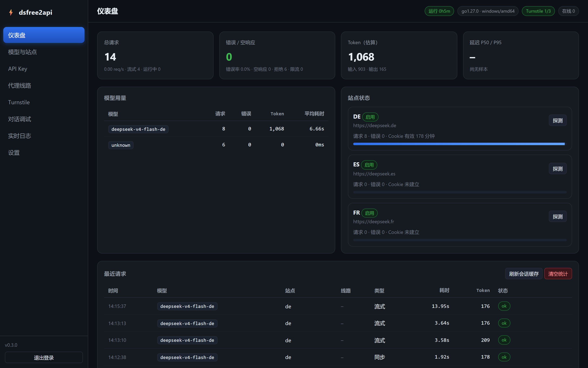Click the 平均耗时 column header

pyautogui.click(x=314, y=114)
